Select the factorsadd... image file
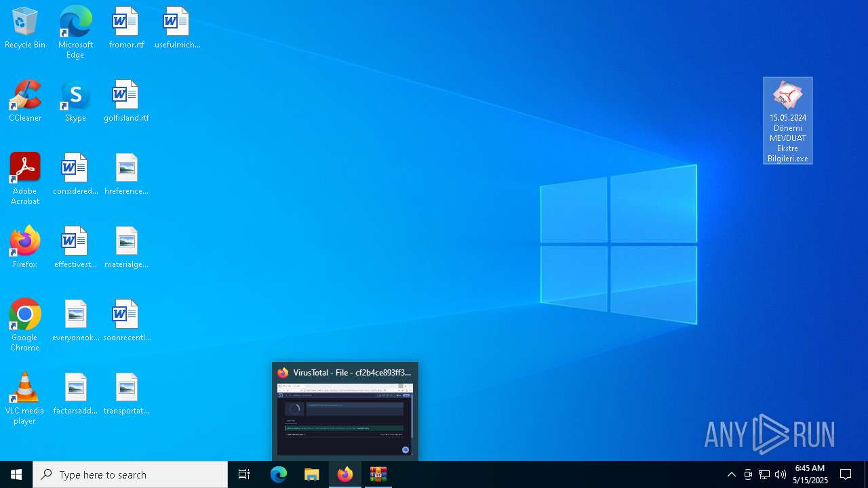The width and height of the screenshot is (868, 488). [75, 394]
